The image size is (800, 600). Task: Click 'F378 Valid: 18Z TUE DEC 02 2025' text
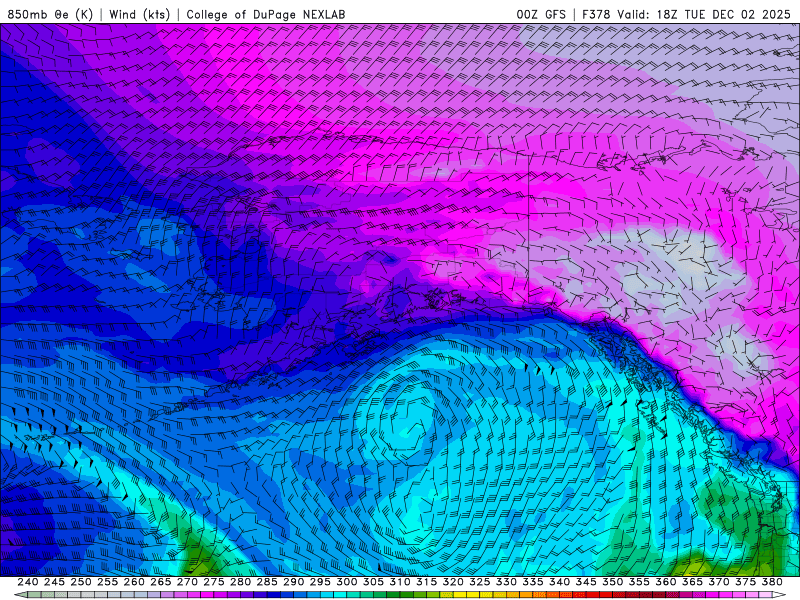pos(686,14)
